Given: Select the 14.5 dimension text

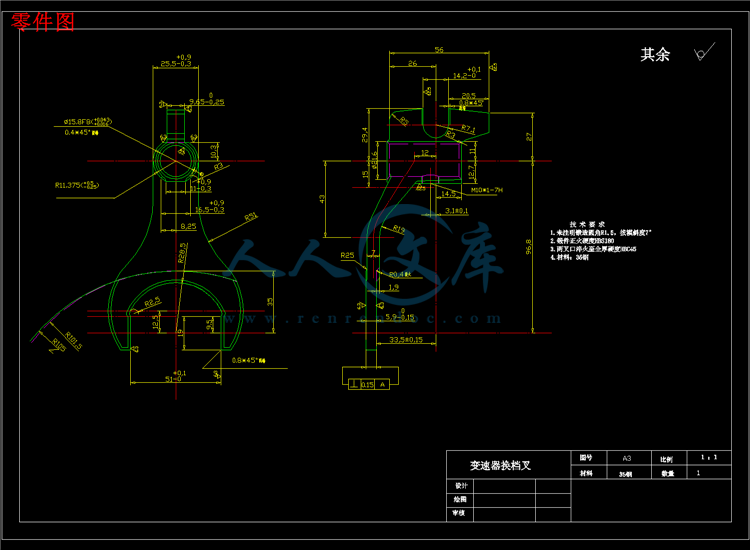Looking at the screenshot, I should pos(448,193).
